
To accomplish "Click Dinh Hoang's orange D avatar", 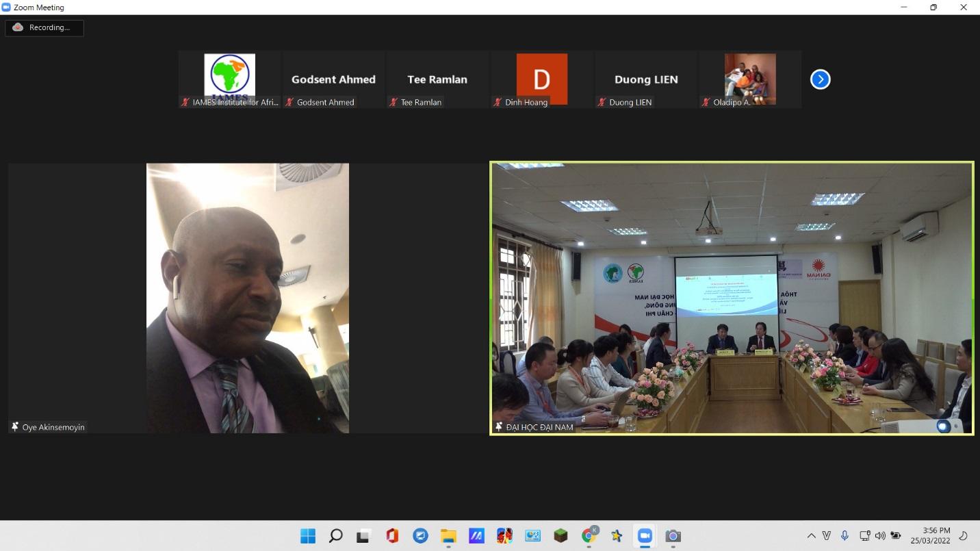I will [541, 79].
